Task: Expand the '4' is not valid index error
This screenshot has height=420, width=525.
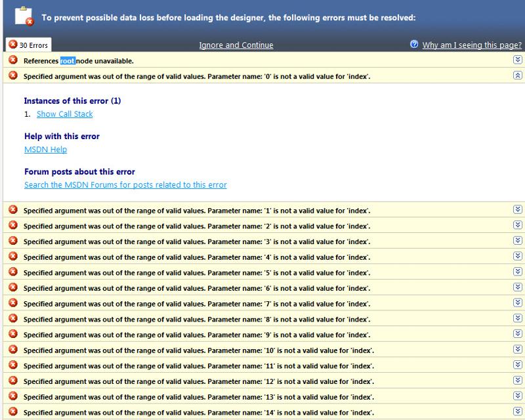Action: [518, 256]
